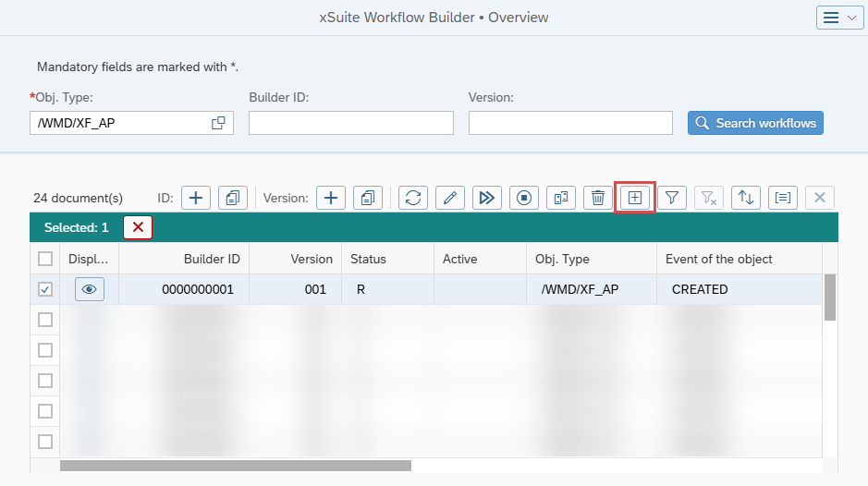The image size is (868, 486).
Task: Clear filter with funnel-x icon
Action: pyautogui.click(x=709, y=198)
